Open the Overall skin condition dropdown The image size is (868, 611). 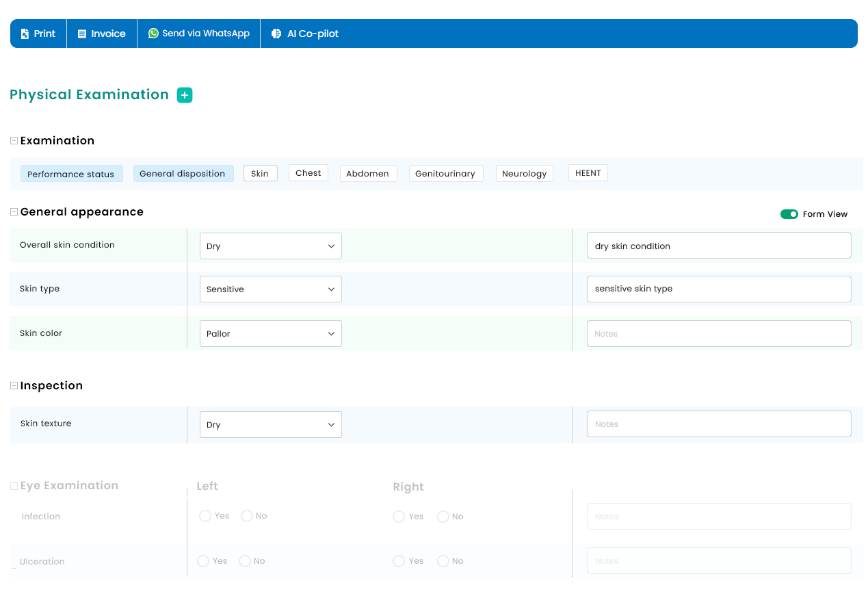click(x=270, y=246)
